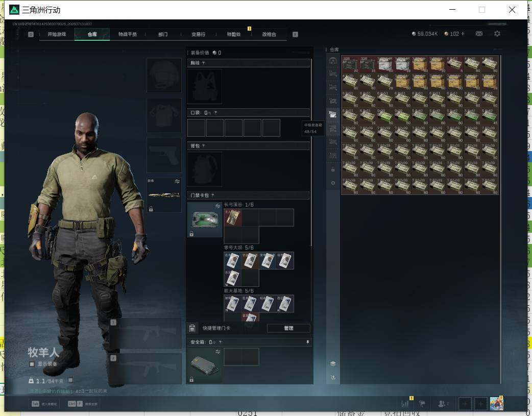
Task: Toggle the lock on keycard case
Action: 191,234
